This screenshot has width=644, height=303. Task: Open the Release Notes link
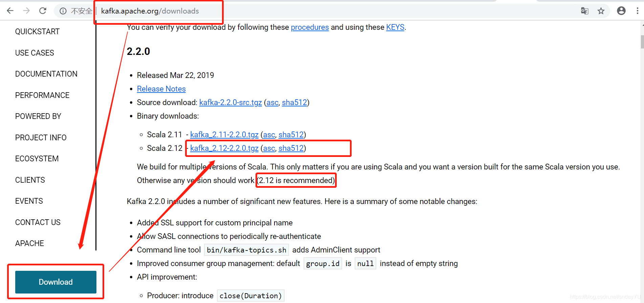coord(161,89)
